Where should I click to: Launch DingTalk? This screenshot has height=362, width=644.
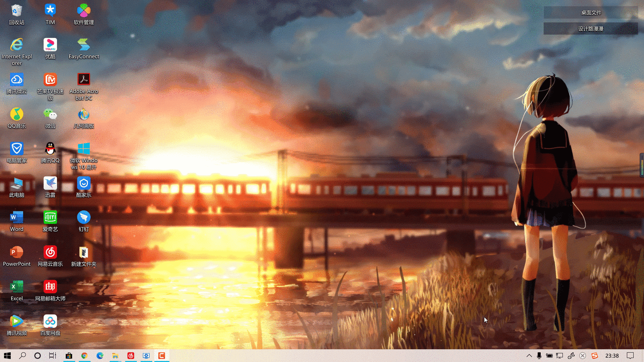(83, 217)
